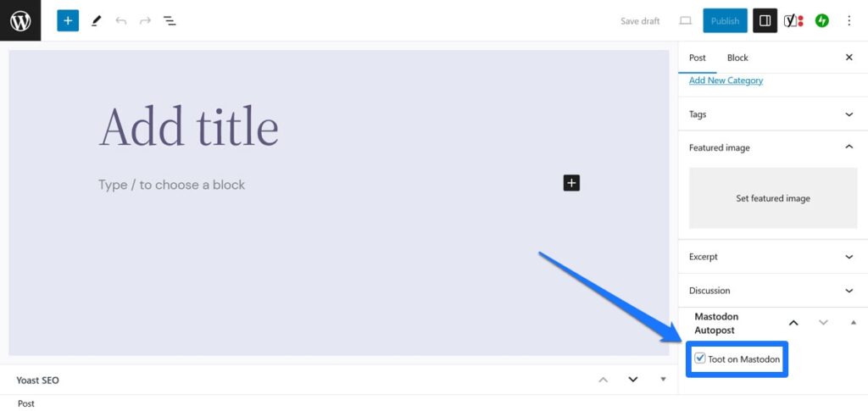Click the Redo arrow icon
Viewport: 868px width, 411px height.
[144, 20]
